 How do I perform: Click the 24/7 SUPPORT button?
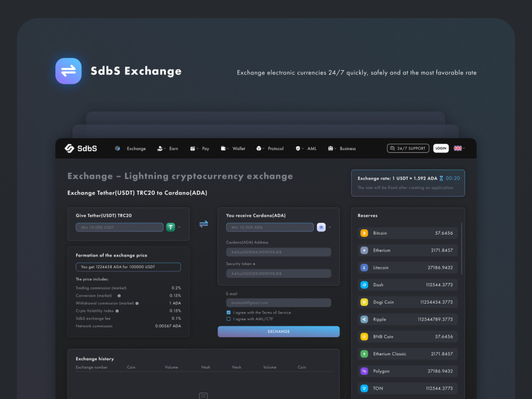tap(408, 148)
